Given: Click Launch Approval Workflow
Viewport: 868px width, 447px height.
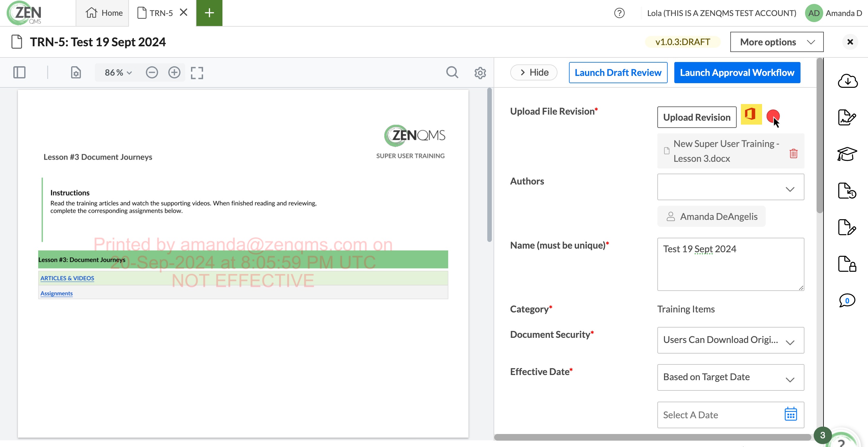Looking at the screenshot, I should [x=737, y=72].
